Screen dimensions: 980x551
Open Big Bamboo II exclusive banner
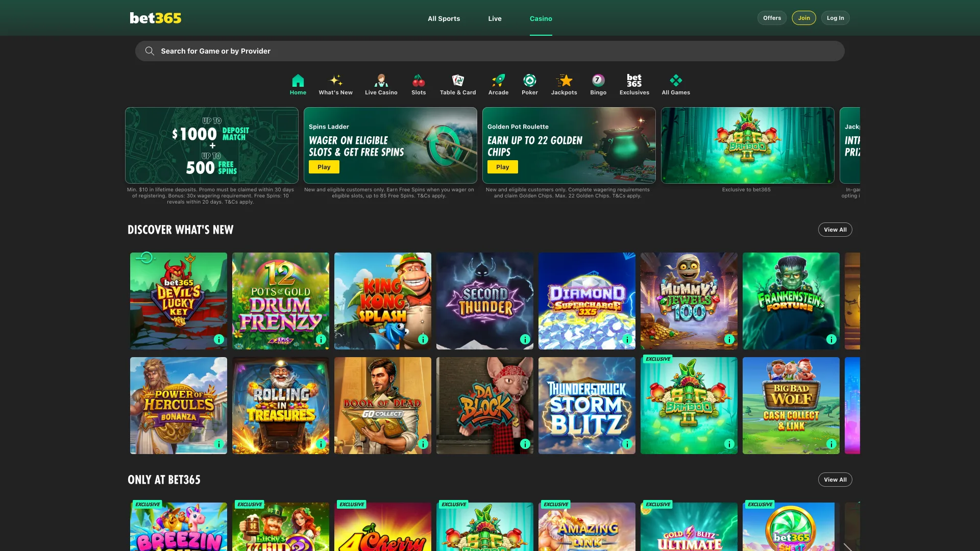748,145
